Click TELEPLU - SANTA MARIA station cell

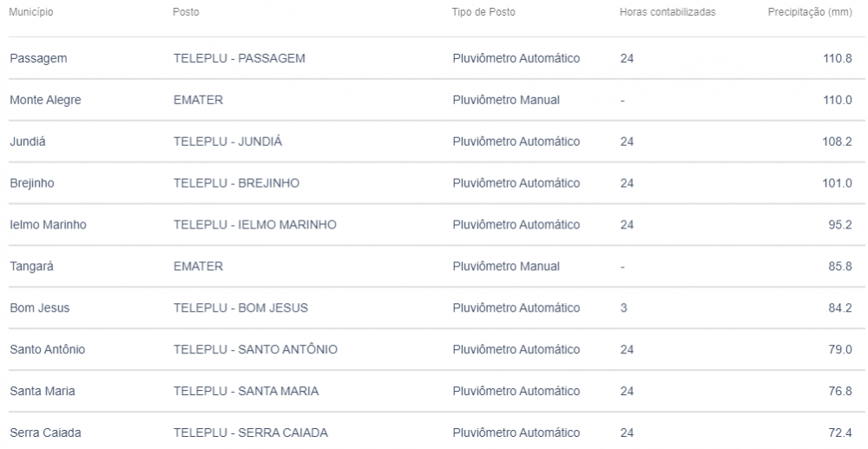246,392
